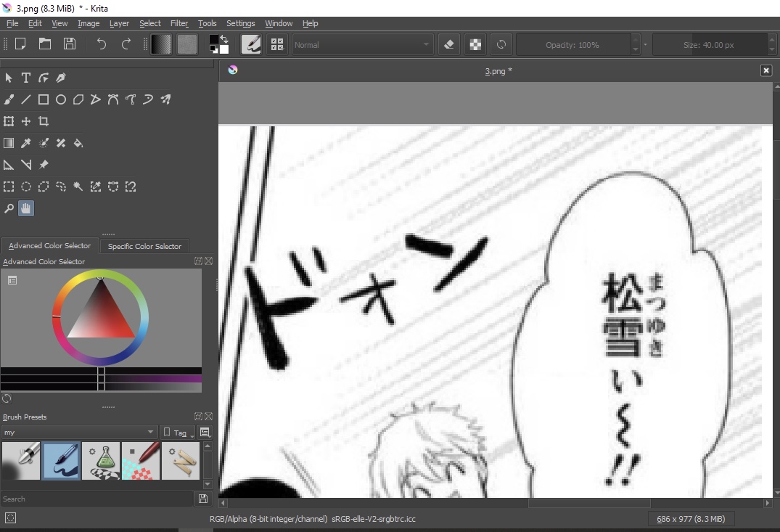Select the Fill bucket tool
This screenshot has height=532, width=780.
click(x=78, y=143)
